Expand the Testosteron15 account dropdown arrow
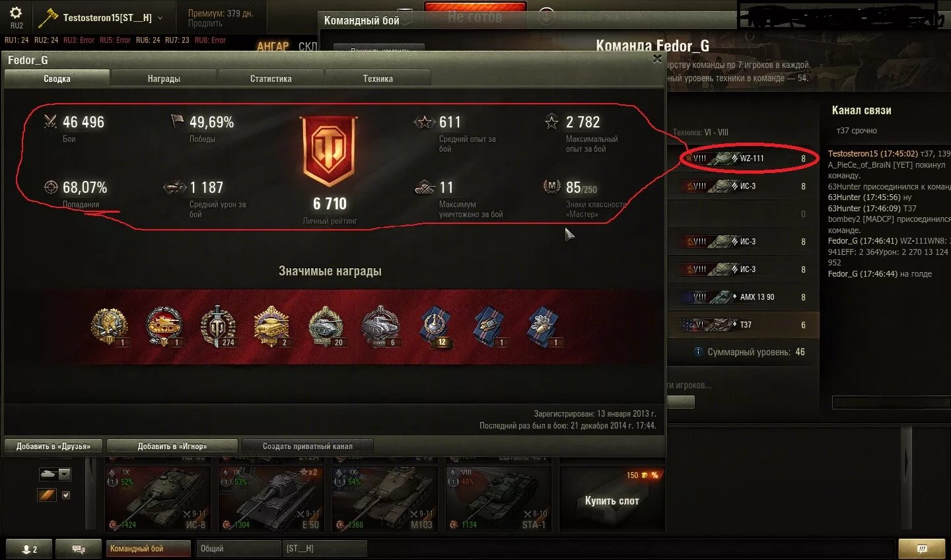951x560 pixels. tap(160, 18)
